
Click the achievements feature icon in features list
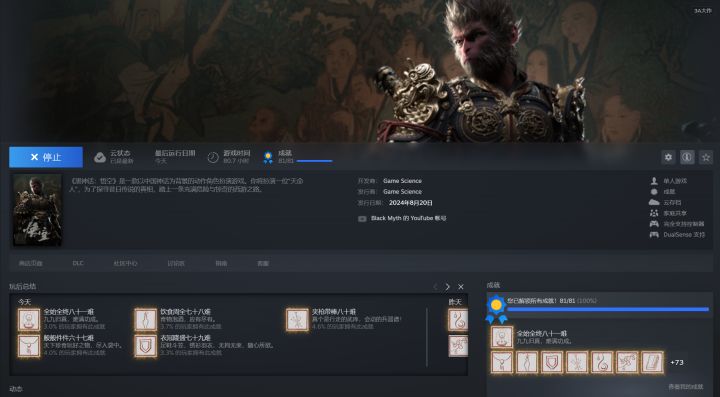tap(654, 192)
